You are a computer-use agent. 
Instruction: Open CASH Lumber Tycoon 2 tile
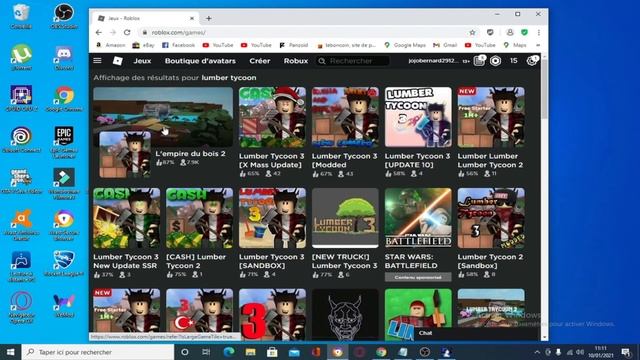[199, 233]
